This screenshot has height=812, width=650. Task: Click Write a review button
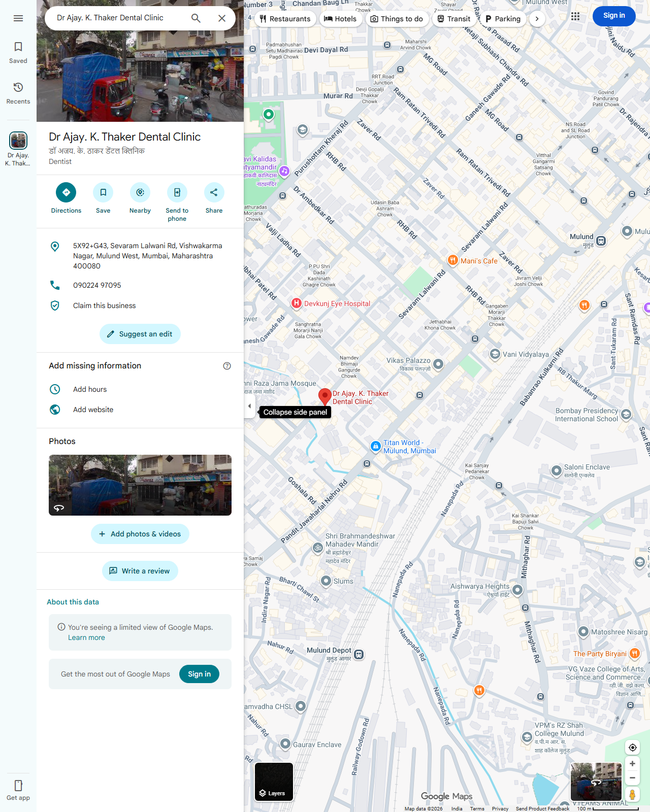coord(140,571)
